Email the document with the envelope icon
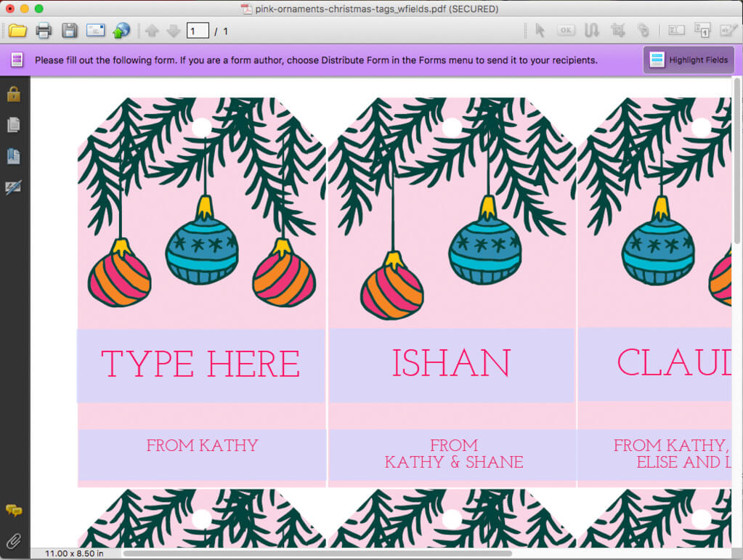 95,31
